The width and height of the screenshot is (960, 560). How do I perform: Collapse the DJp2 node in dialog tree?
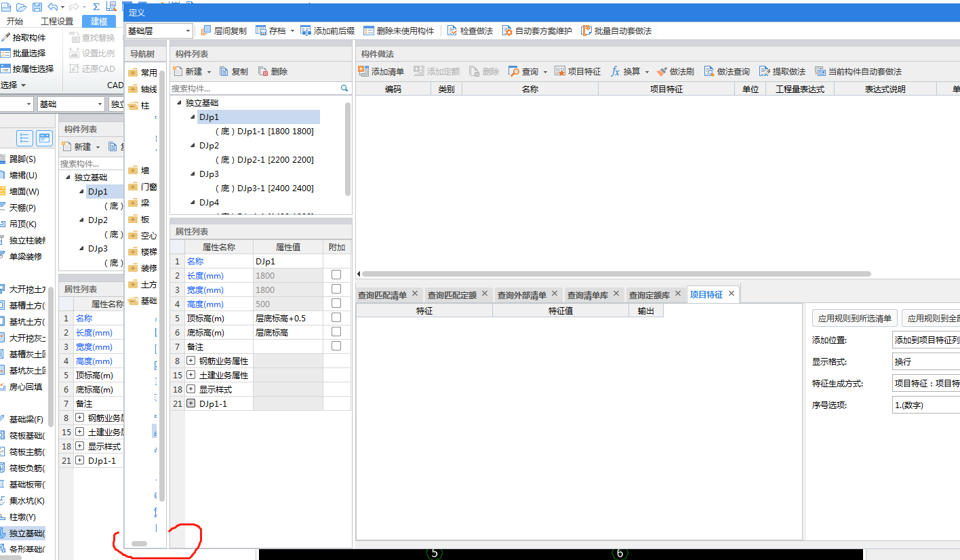193,145
